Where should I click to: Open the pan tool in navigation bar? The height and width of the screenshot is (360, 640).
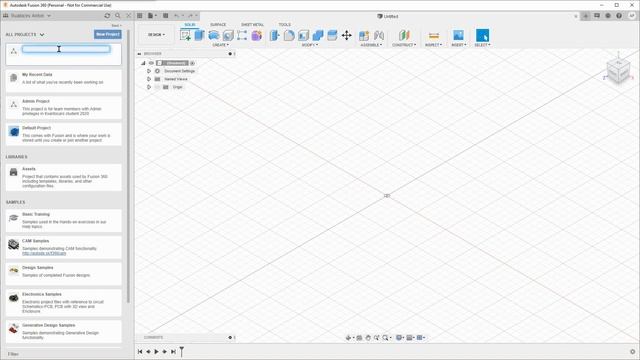368,338
